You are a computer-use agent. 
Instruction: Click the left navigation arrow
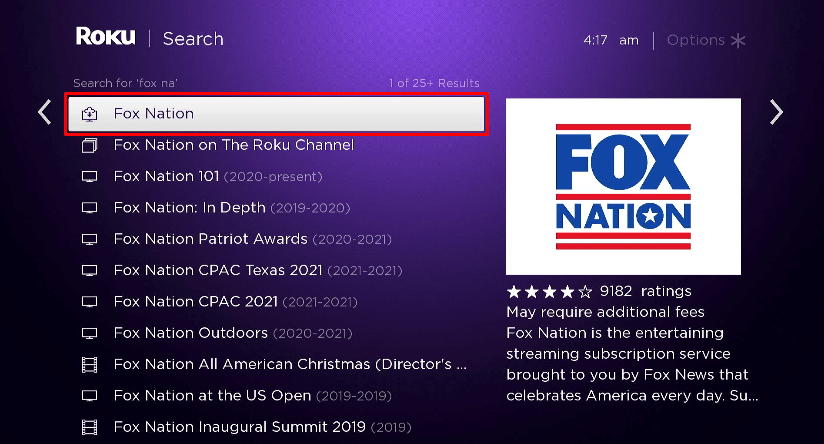pyautogui.click(x=44, y=112)
